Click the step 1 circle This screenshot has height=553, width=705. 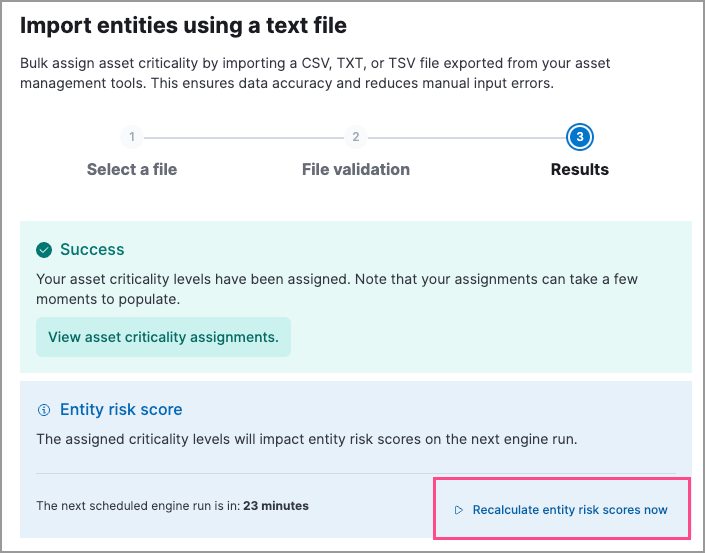click(x=132, y=137)
